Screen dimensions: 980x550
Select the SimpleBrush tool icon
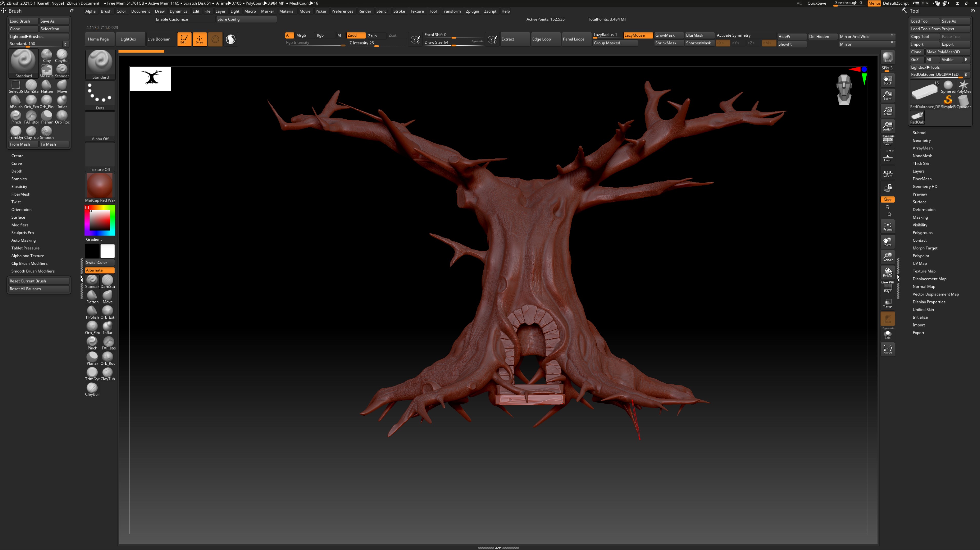point(948,102)
